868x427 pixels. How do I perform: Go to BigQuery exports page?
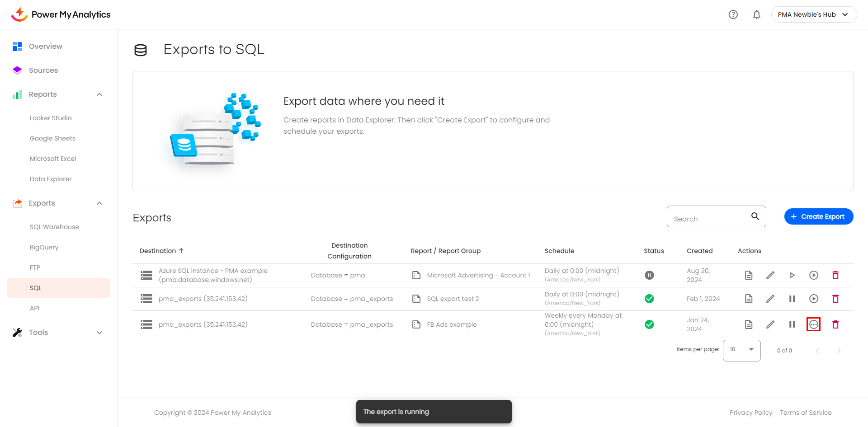(44, 247)
